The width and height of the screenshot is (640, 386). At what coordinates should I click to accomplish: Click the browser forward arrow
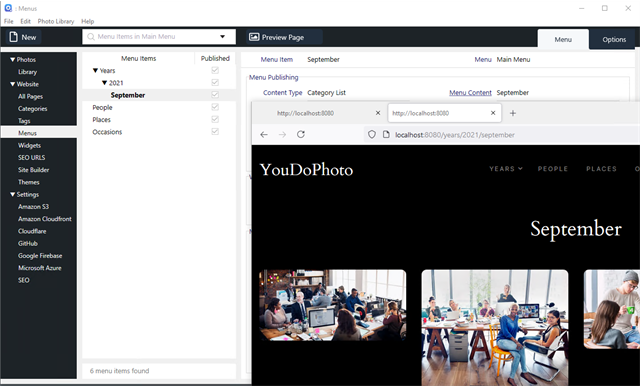click(x=282, y=134)
